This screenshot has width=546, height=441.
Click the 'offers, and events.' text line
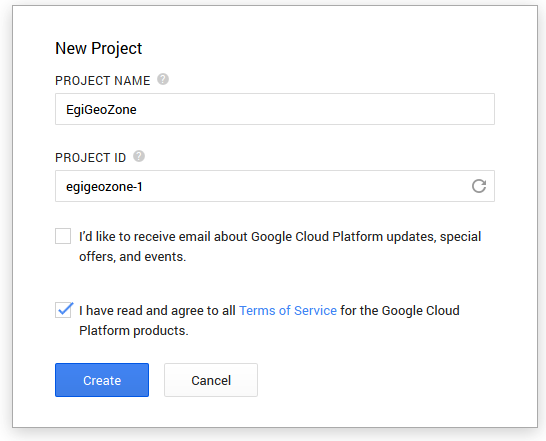133,257
